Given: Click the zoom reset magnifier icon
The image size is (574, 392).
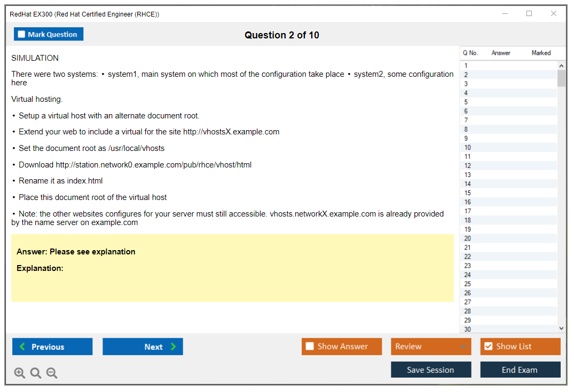Looking at the screenshot, I should [x=36, y=373].
